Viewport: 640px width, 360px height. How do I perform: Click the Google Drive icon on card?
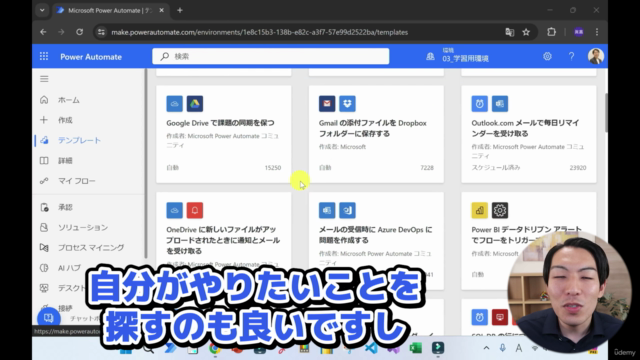195,104
